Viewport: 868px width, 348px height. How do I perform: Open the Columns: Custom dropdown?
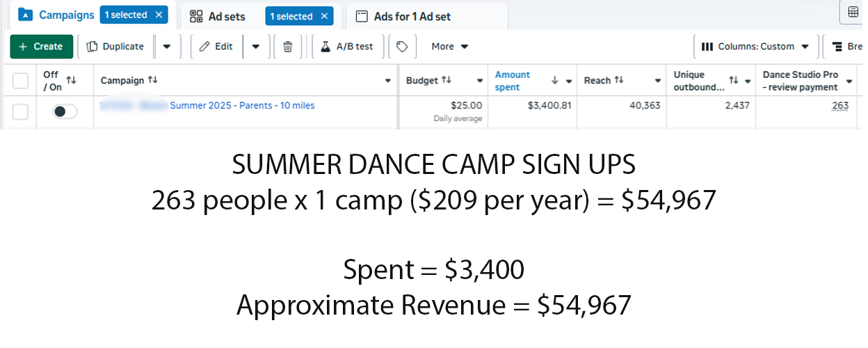click(755, 47)
